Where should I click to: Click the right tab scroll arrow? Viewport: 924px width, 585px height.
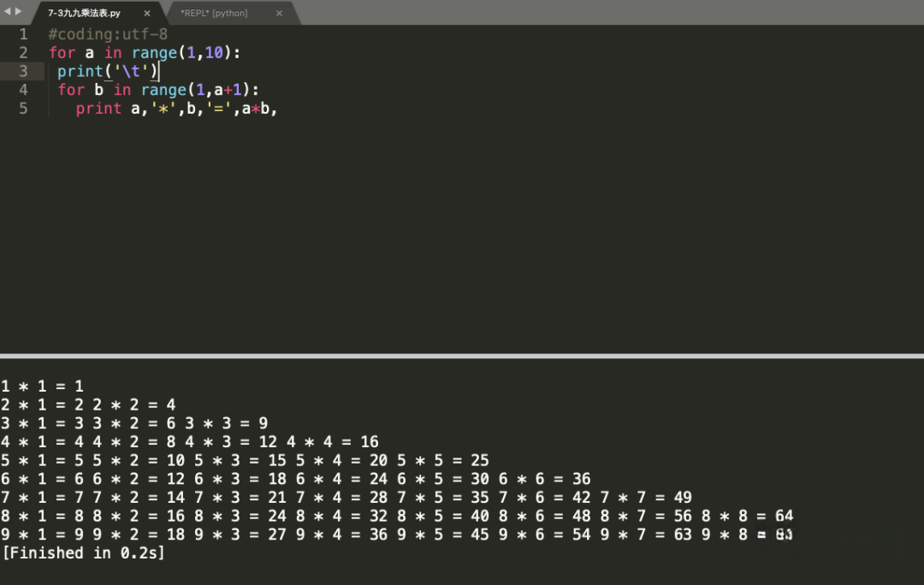point(19,11)
